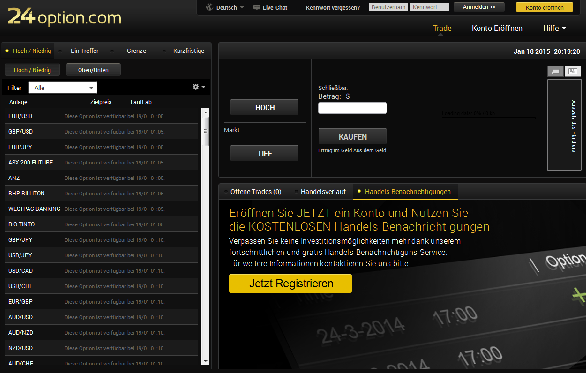
Task: Focus the Betrag amount input field
Action: tap(352, 108)
